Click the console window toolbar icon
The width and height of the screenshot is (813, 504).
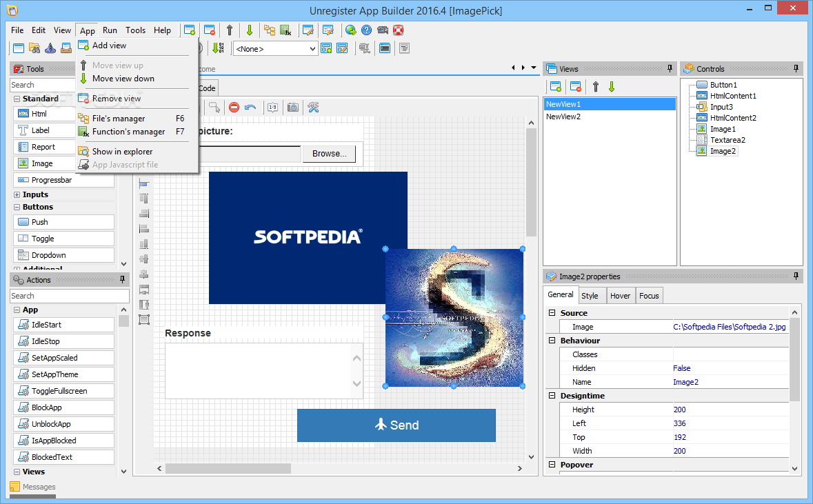385,48
